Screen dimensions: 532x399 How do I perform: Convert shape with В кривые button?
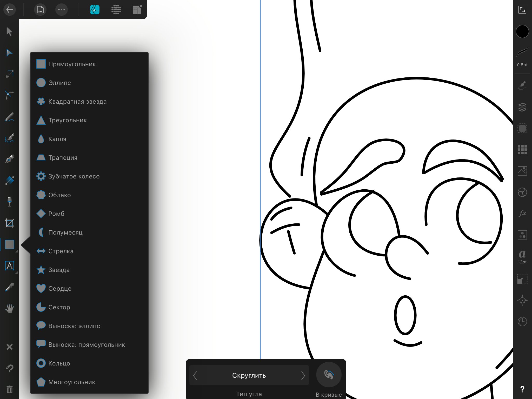[x=329, y=375]
